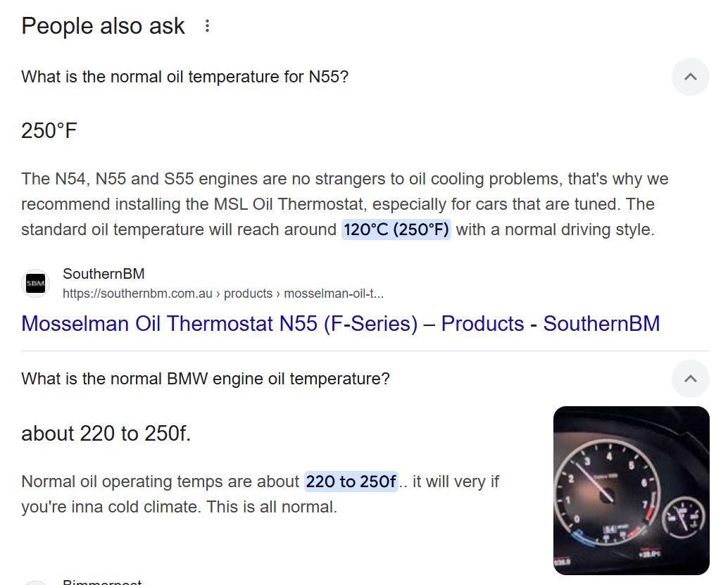Viewport: 728px width, 585px height.
Task: Open the three-dot menu beside People also ask
Action: 207,26
